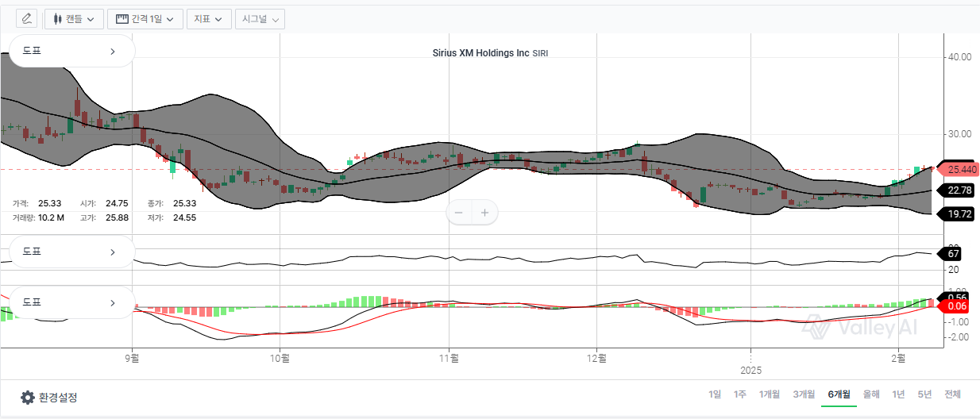Open the 지표 indicators dropdown

point(210,18)
